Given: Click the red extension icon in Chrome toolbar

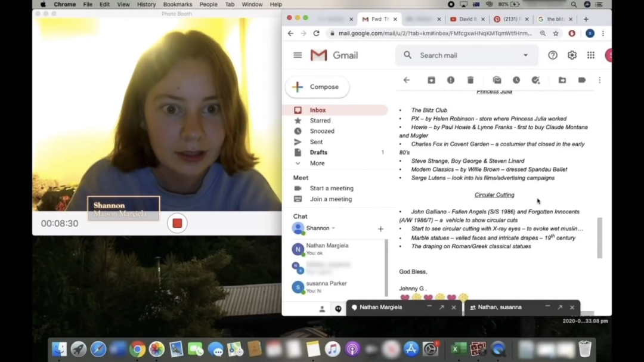Looking at the screenshot, I should coord(572,33).
